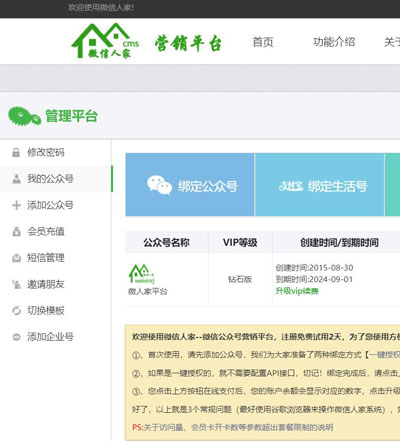400x441 pixels.
Task: Click the notice line starting with ①
Action: (x=266, y=355)
